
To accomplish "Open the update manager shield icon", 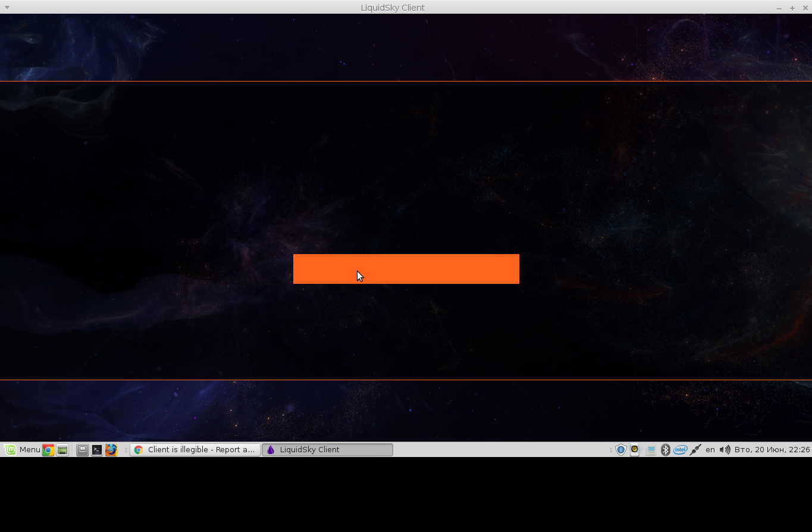I will click(x=620, y=450).
